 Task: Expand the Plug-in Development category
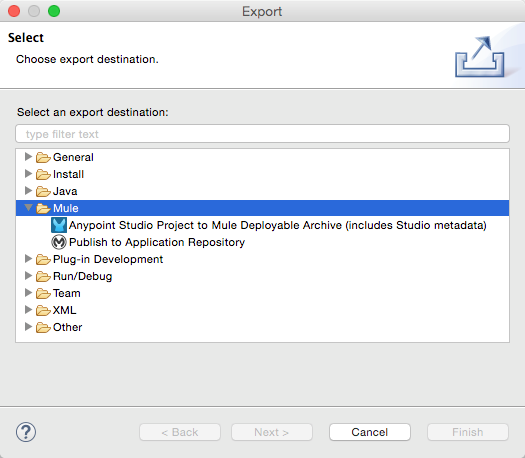28,259
